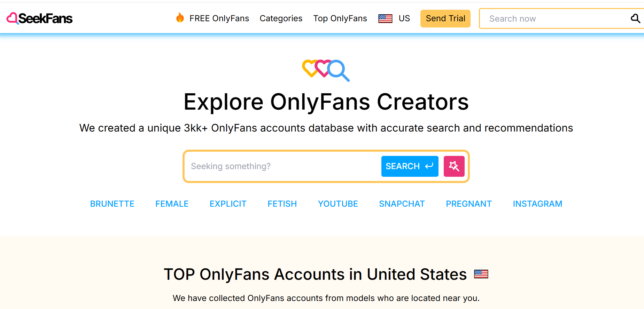This screenshot has width=644, height=309.
Task: Open the YOUTUBE tag link
Action: [338, 204]
